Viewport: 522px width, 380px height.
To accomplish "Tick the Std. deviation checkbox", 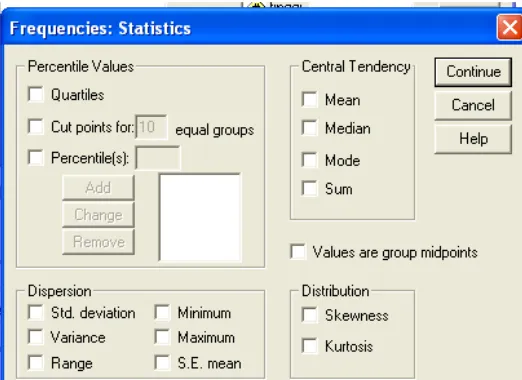I will [x=36, y=313].
